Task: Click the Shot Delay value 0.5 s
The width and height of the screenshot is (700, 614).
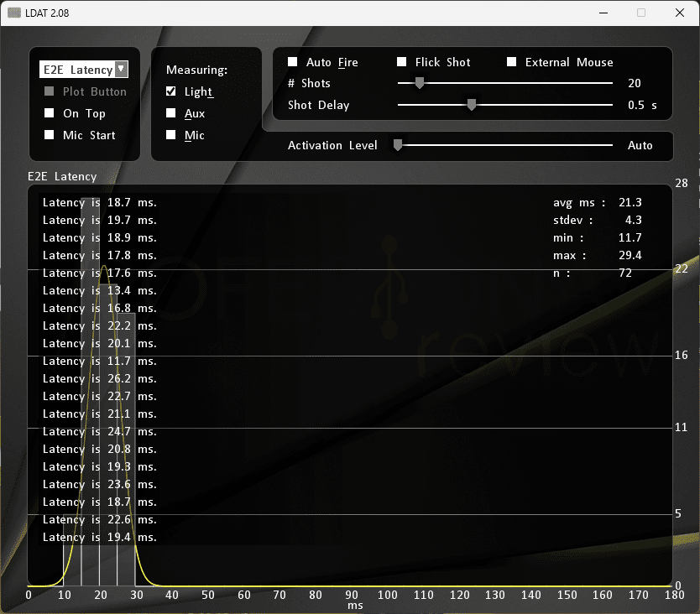Action: tap(642, 106)
